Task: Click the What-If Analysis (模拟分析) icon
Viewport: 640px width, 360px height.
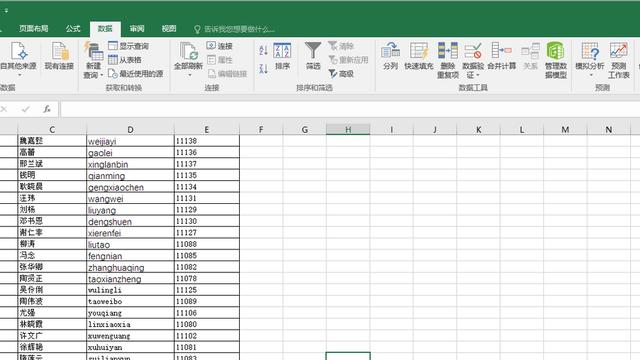Action: [590, 51]
